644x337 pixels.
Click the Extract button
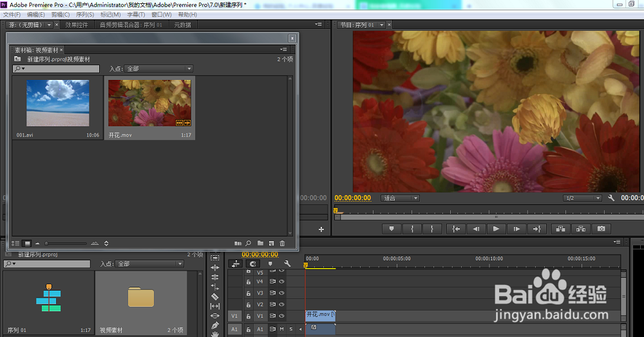click(581, 229)
